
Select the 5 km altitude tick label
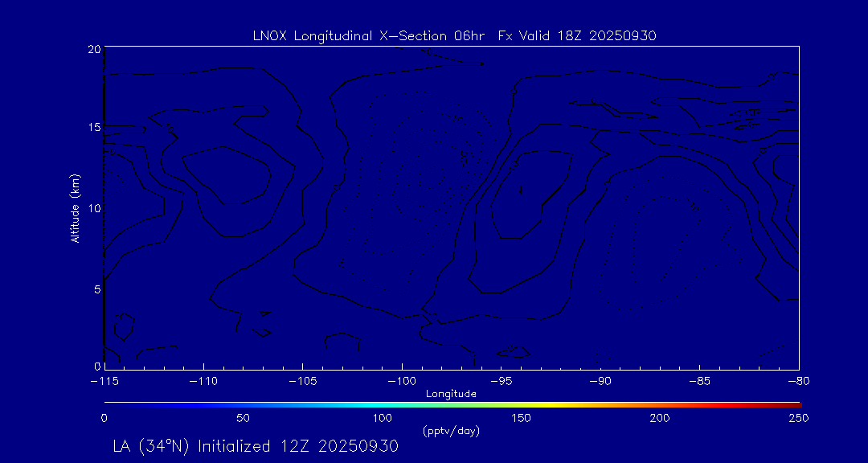tap(96, 287)
